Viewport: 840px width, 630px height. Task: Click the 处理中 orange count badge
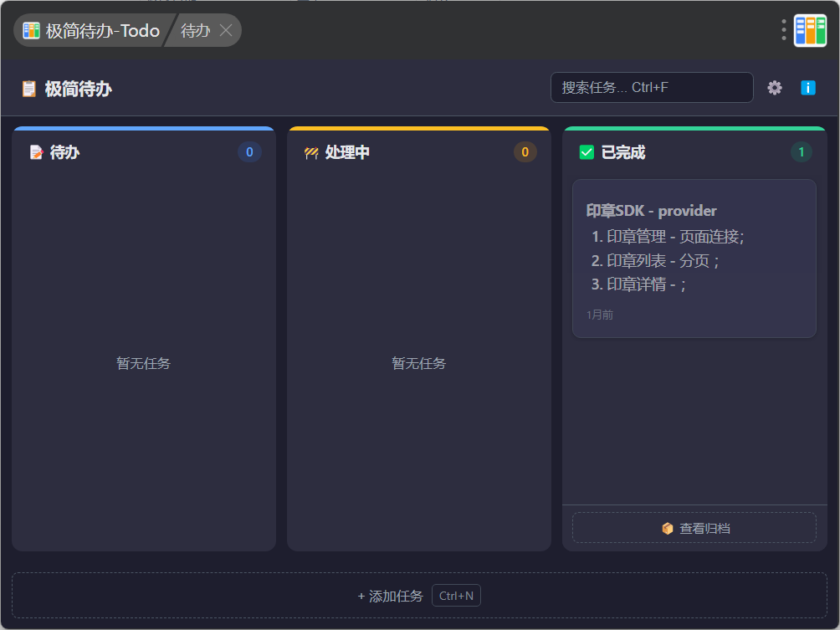click(525, 152)
